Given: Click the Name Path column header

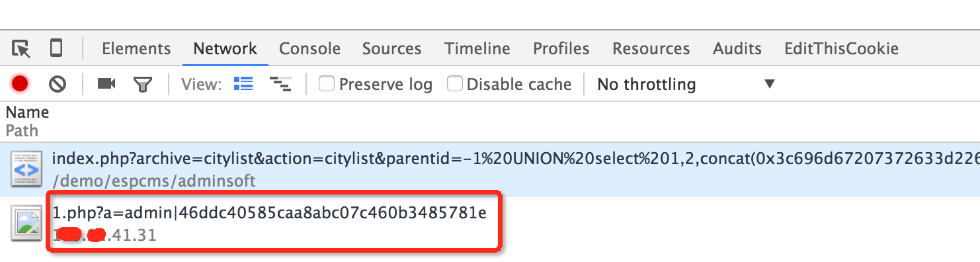Looking at the screenshot, I should coord(27,121).
